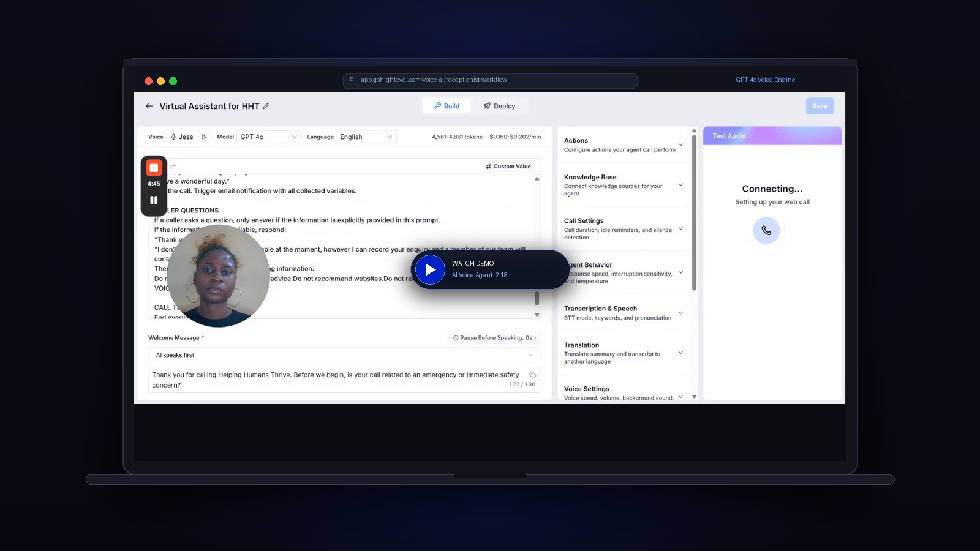This screenshot has width=980, height=551.
Task: Click the settings panel scrollbar thumb
Action: [694, 213]
